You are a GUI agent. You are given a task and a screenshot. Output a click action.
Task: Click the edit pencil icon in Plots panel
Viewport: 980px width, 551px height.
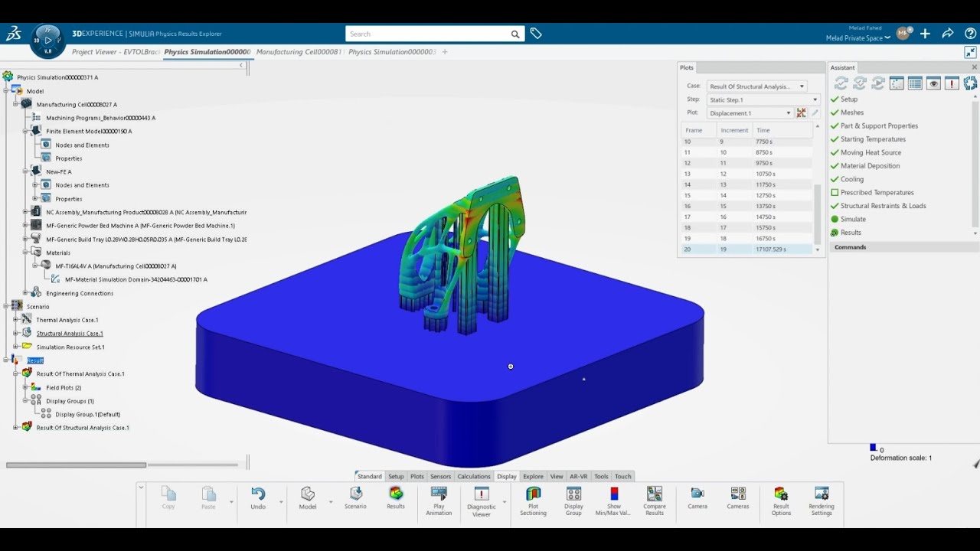coord(815,113)
